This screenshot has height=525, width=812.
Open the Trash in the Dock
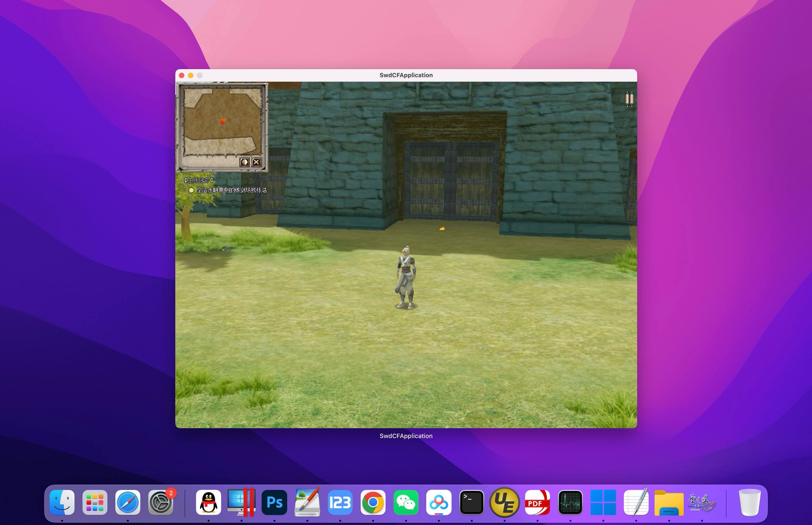point(750,502)
